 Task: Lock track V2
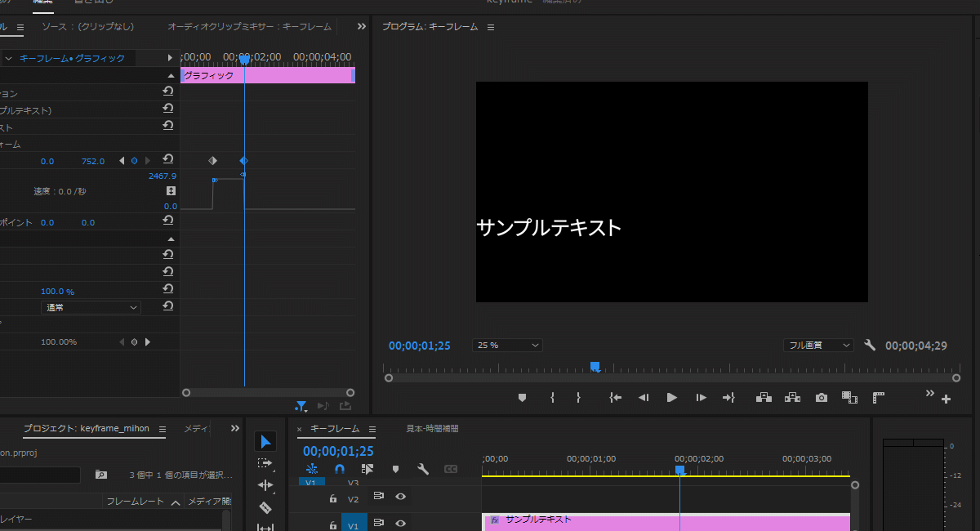click(332, 498)
